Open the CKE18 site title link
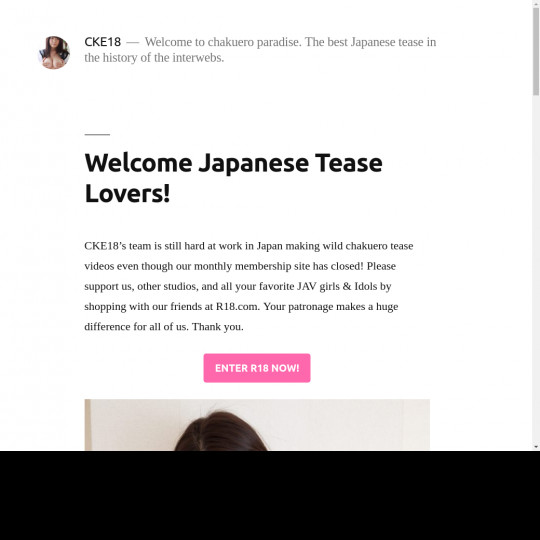The height and width of the screenshot is (540, 540). pos(103,42)
